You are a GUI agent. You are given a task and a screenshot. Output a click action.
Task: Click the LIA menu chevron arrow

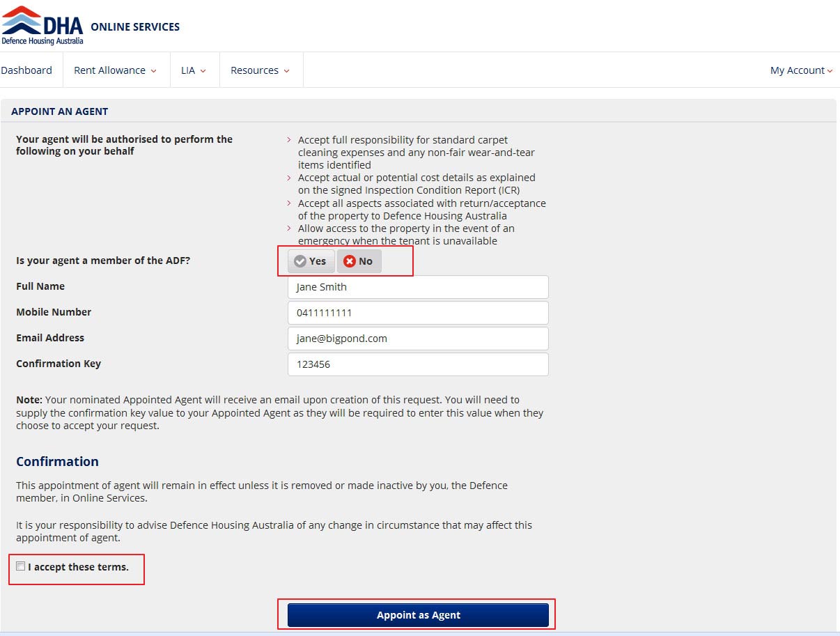[203, 71]
